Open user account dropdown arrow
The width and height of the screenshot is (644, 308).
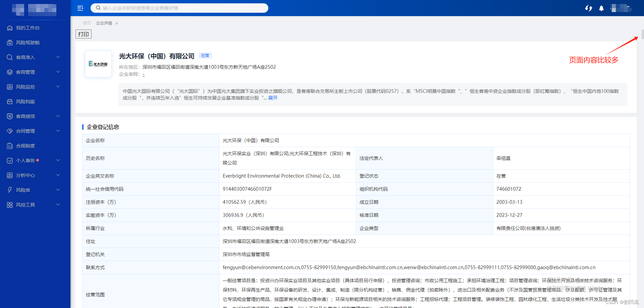(x=628, y=7)
